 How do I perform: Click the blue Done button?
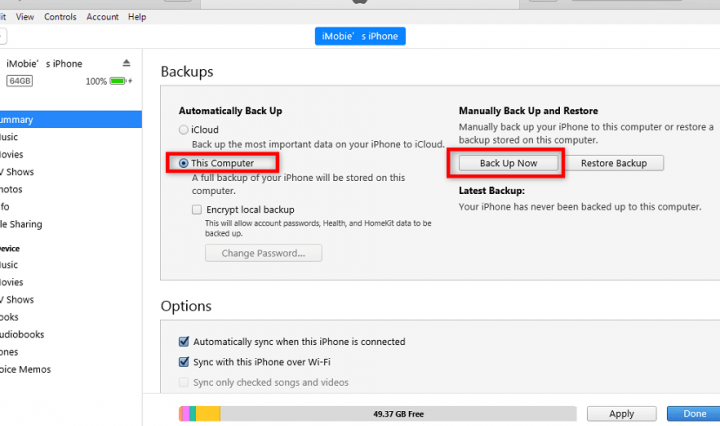694,414
